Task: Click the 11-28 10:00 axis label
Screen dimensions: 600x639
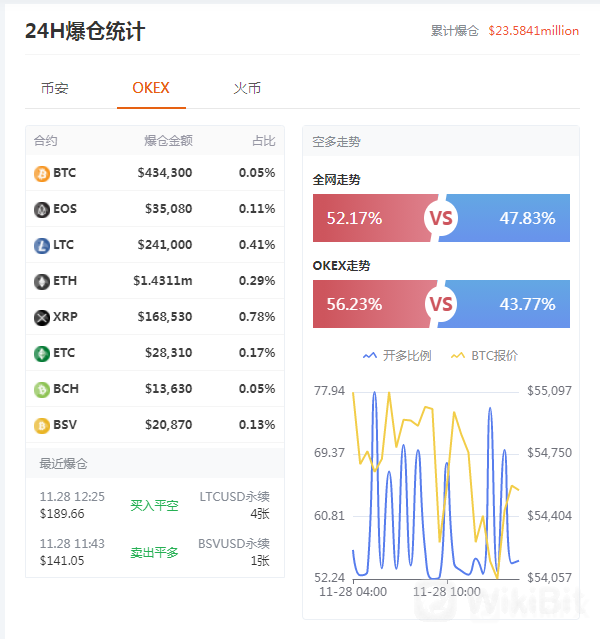Action: coord(447,592)
